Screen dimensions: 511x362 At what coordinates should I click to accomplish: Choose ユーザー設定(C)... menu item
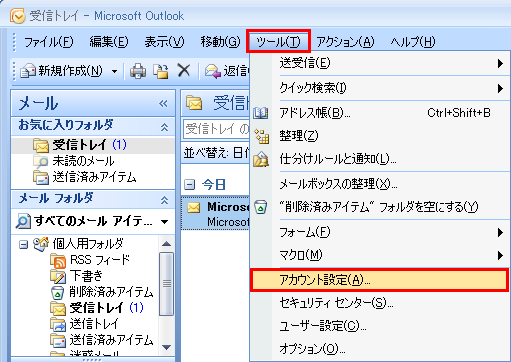(x=380, y=326)
